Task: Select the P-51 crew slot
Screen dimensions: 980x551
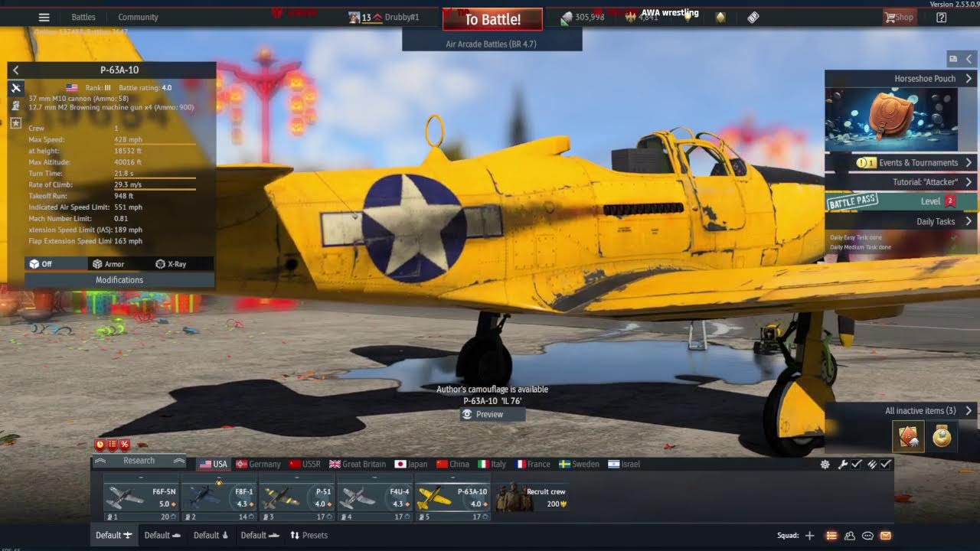Action: point(297,497)
